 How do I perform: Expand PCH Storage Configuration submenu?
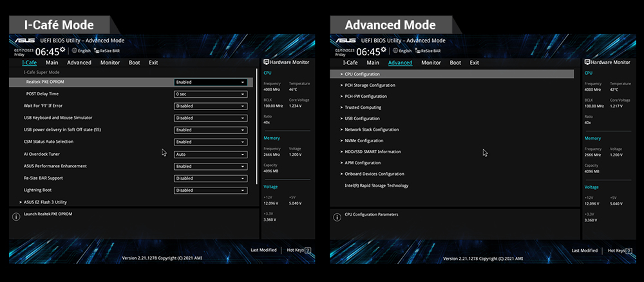[368, 86]
